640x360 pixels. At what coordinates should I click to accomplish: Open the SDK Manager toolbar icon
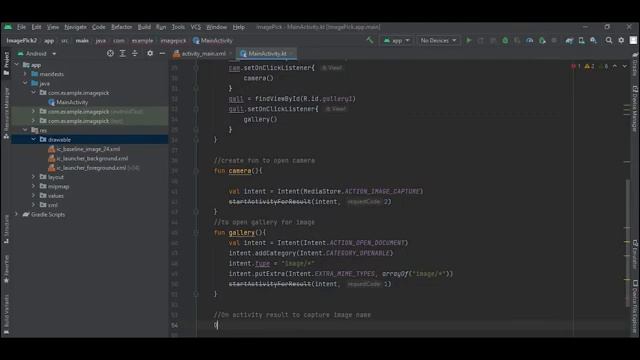coord(593,40)
